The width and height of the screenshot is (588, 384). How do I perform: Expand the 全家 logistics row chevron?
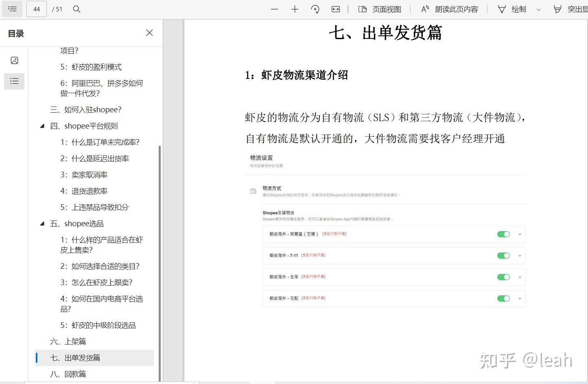(x=520, y=277)
